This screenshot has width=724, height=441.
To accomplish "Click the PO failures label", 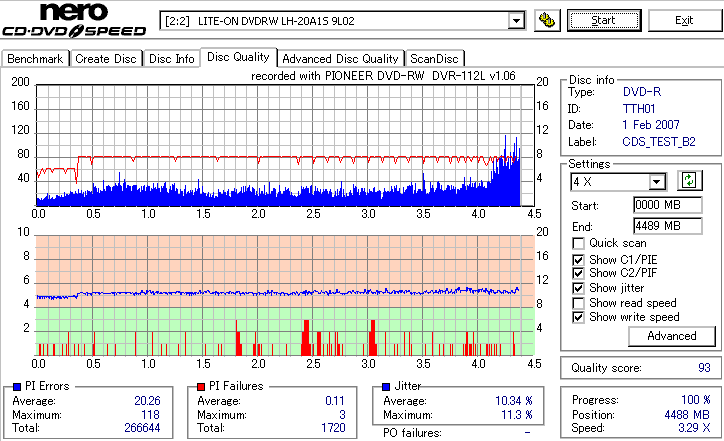I will tap(412, 433).
